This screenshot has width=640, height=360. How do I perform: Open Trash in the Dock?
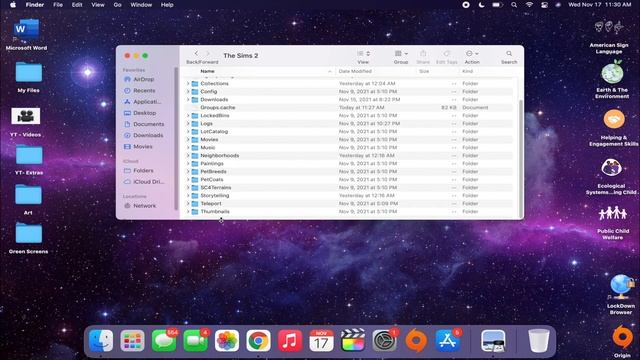(538, 340)
